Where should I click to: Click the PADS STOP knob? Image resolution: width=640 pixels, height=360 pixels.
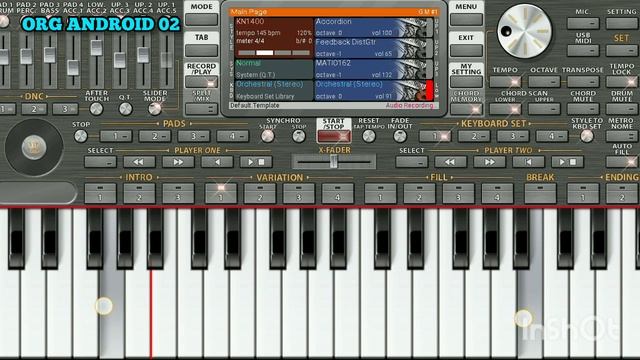(81, 136)
